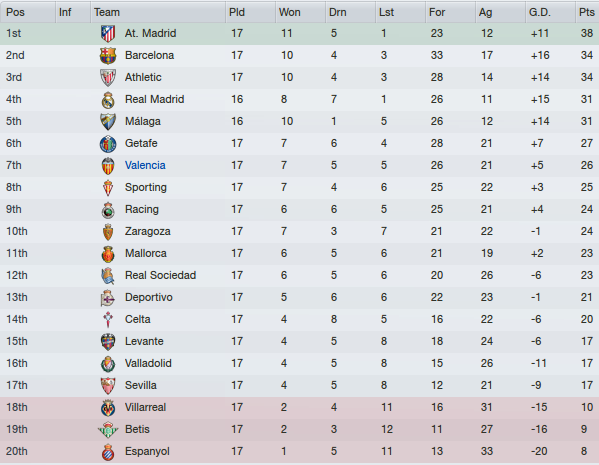Click the G.D. column header
The height and width of the screenshot is (465, 599).
539,12
